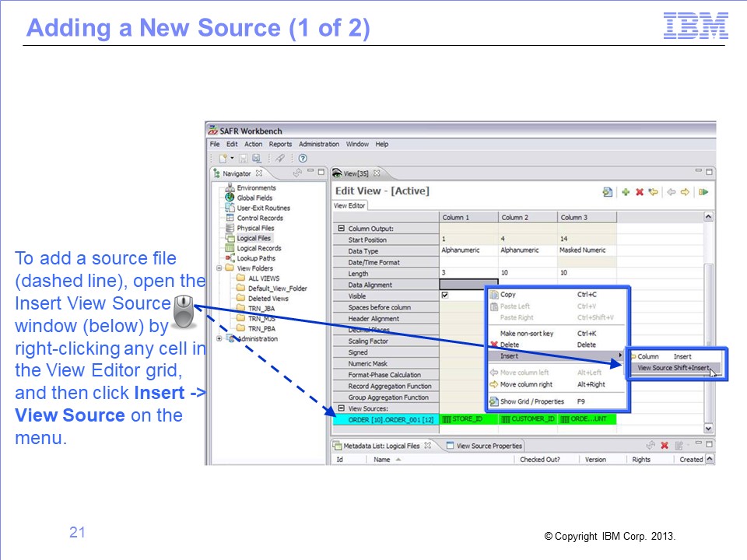
Task: Open the Administration menu in the menu bar
Action: click(319, 144)
